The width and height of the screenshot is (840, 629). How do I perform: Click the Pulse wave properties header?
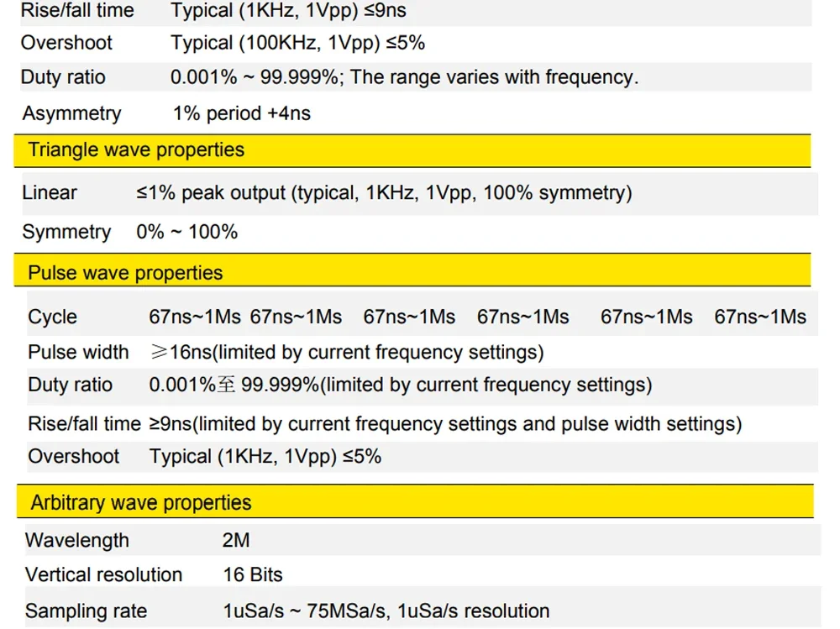412,270
